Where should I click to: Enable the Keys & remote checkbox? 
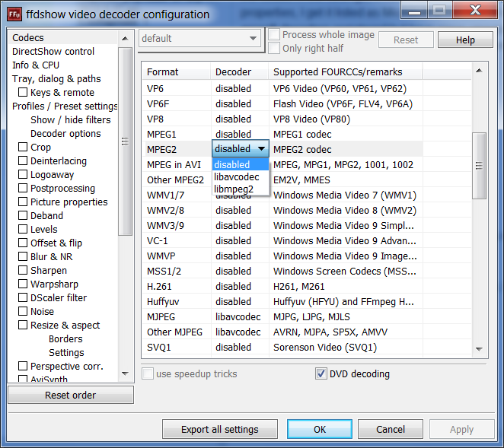(x=23, y=93)
